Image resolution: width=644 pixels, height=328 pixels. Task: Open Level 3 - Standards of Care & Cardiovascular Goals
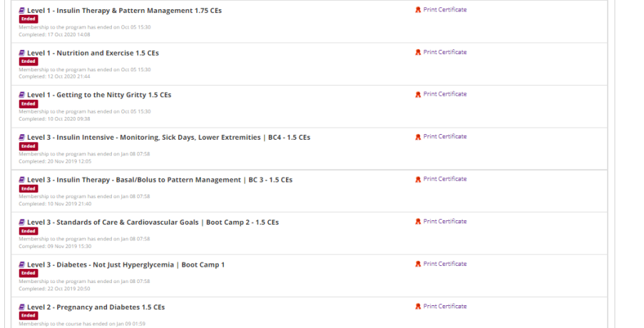click(x=153, y=222)
